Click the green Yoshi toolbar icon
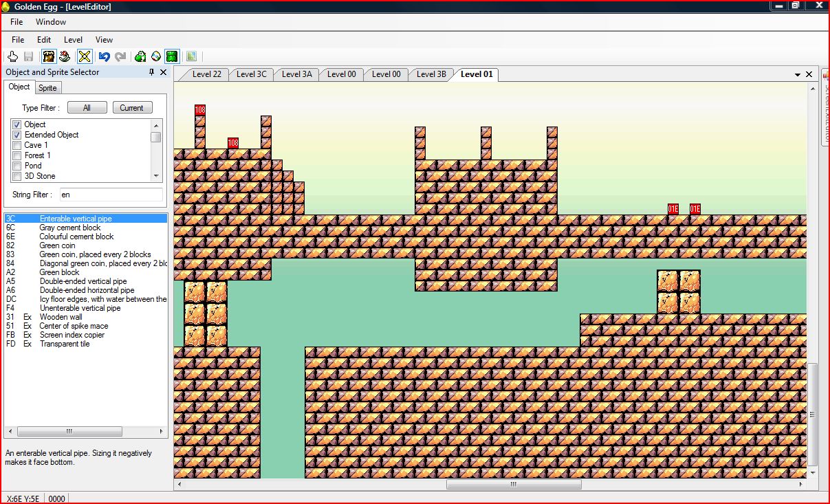The image size is (830, 504). click(140, 56)
